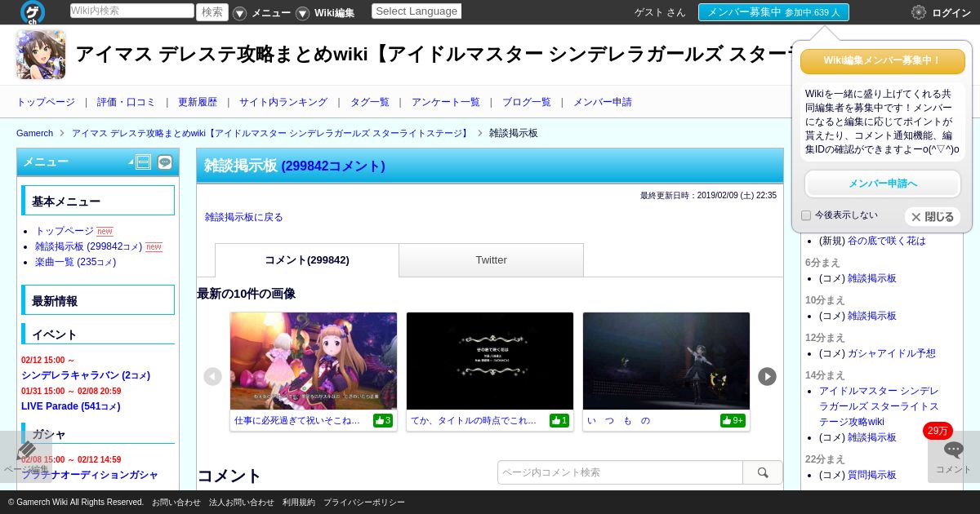Open the アンケート一覧 nav item

pos(446,102)
